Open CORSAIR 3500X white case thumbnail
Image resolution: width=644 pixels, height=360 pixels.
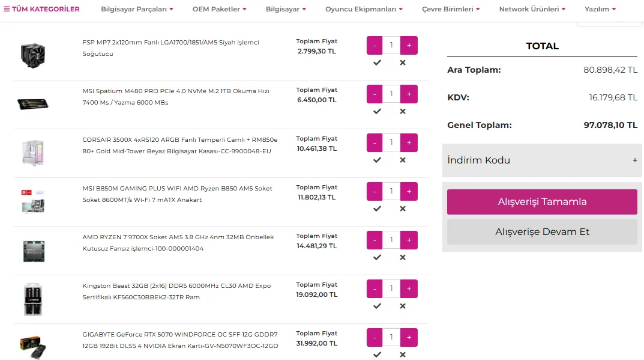[33, 152]
